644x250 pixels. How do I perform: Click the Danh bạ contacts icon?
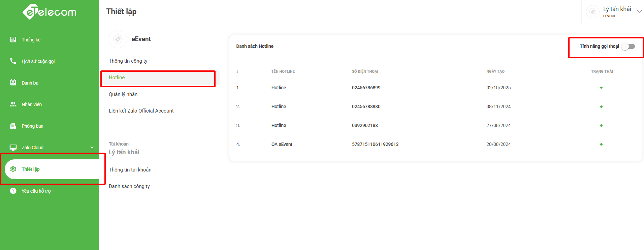tap(13, 83)
